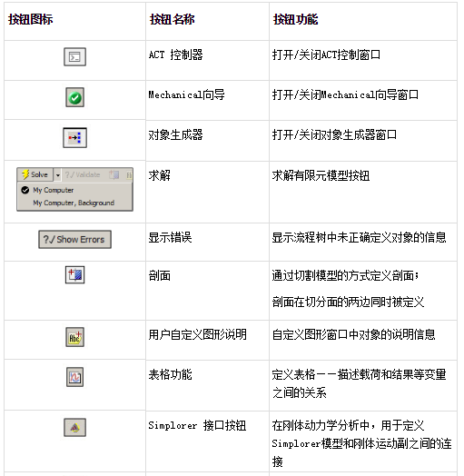This screenshot has width=464, height=476.
Task: Click the 按钮名称 column header
Action: [x=172, y=19]
